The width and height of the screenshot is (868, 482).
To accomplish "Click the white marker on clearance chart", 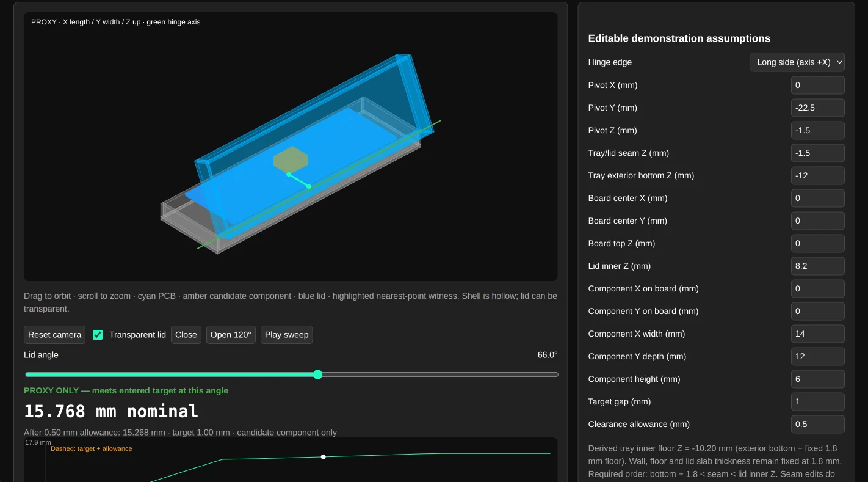I will (x=323, y=457).
